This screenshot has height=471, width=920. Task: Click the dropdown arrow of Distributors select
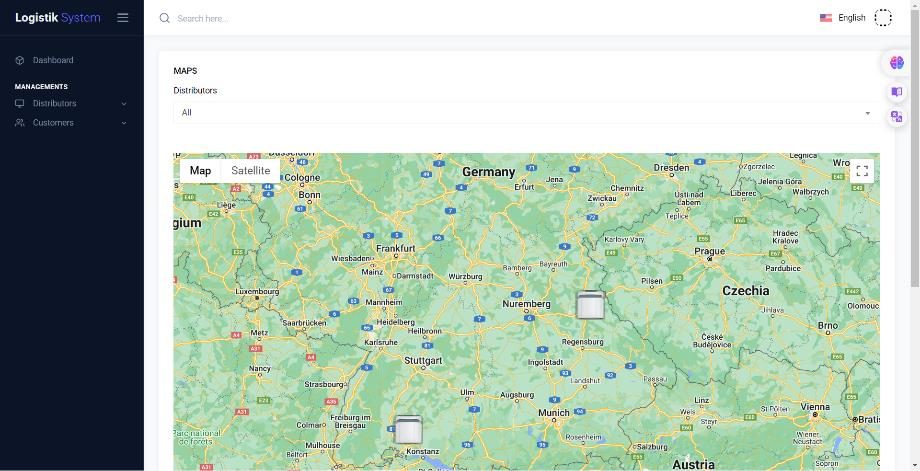point(867,113)
